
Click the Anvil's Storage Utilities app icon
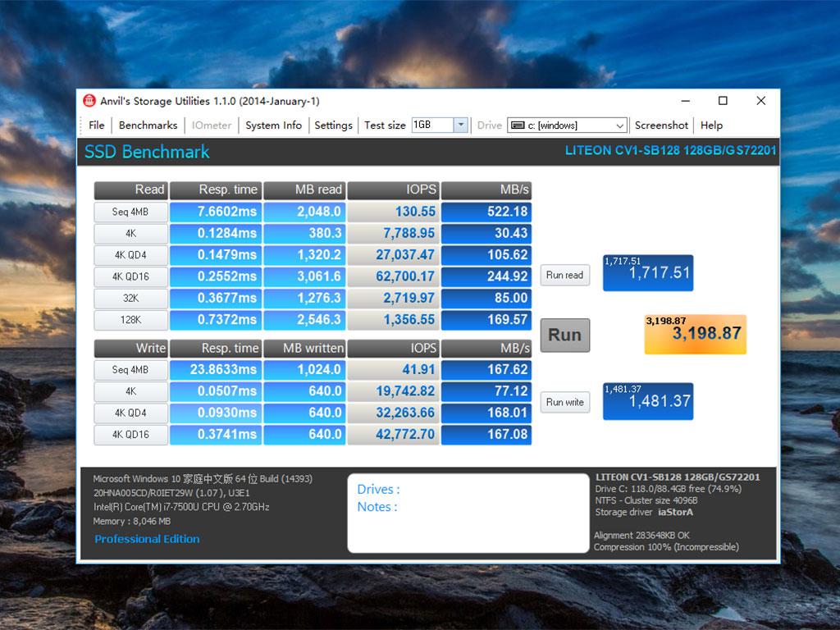89,101
